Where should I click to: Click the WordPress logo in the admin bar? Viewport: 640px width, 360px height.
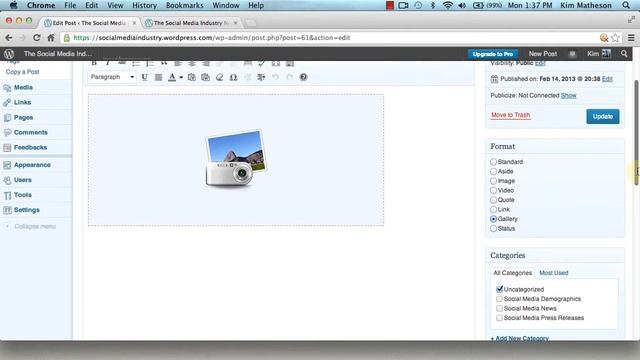point(9,54)
